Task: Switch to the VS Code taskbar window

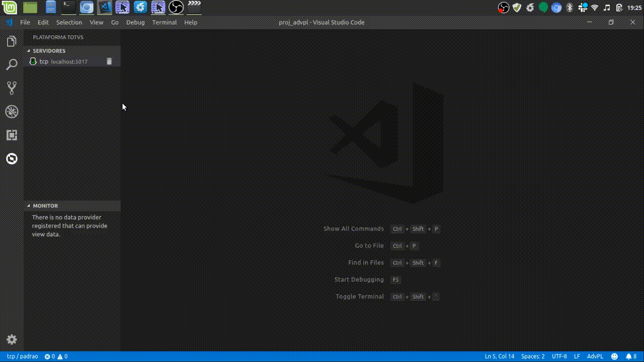Action: pos(104,7)
